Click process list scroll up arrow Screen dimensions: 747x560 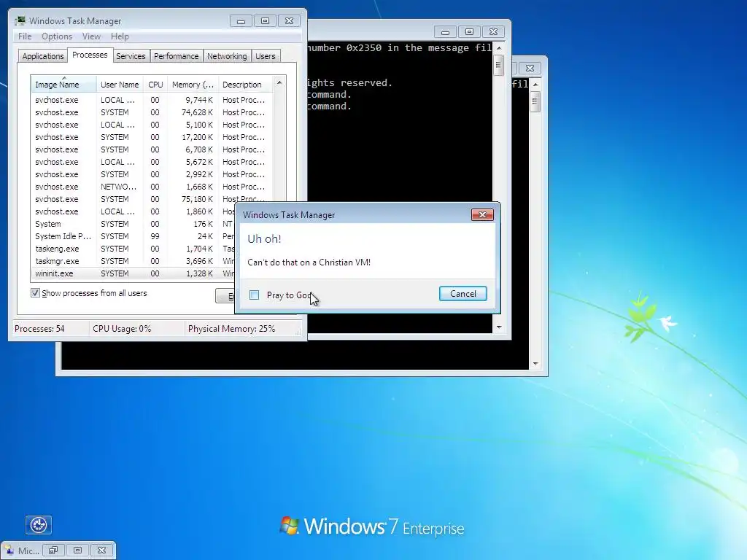279,83
